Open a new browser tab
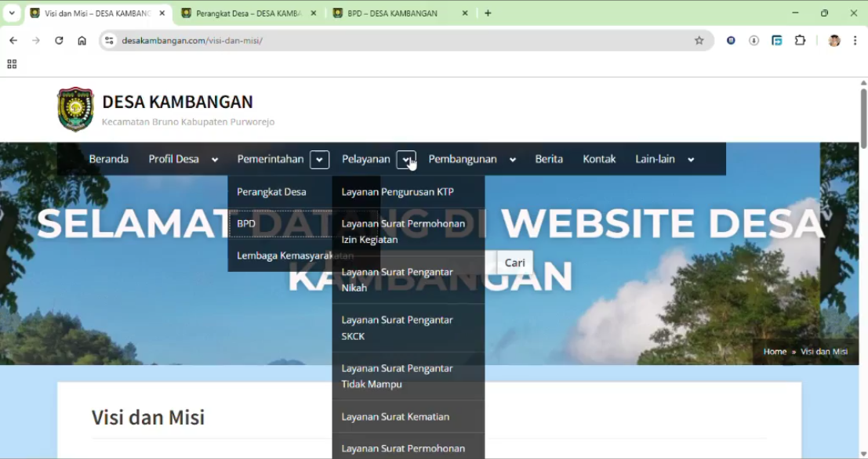The image size is (868, 459). [488, 13]
